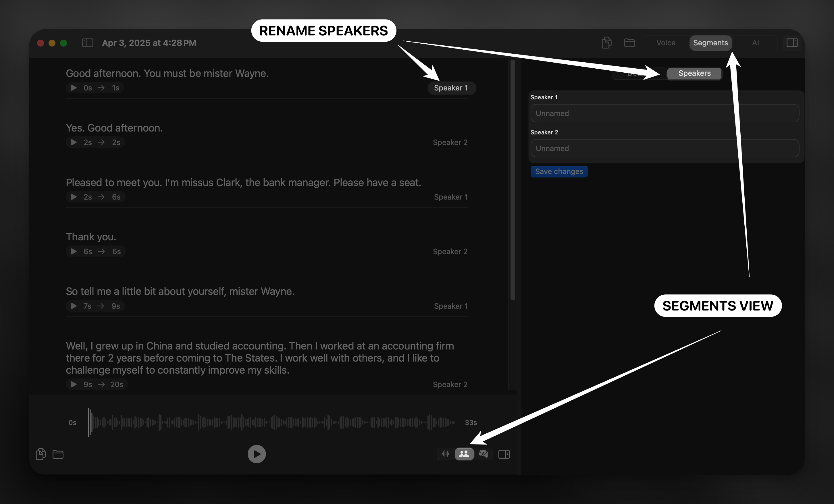Click the copy transcript icon in top toolbar
Viewport: 834px width, 504px height.
point(606,43)
